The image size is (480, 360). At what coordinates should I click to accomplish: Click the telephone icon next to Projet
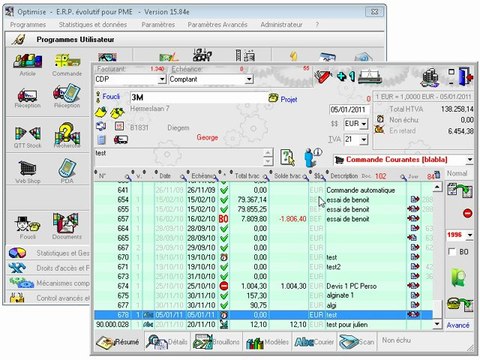point(273,98)
